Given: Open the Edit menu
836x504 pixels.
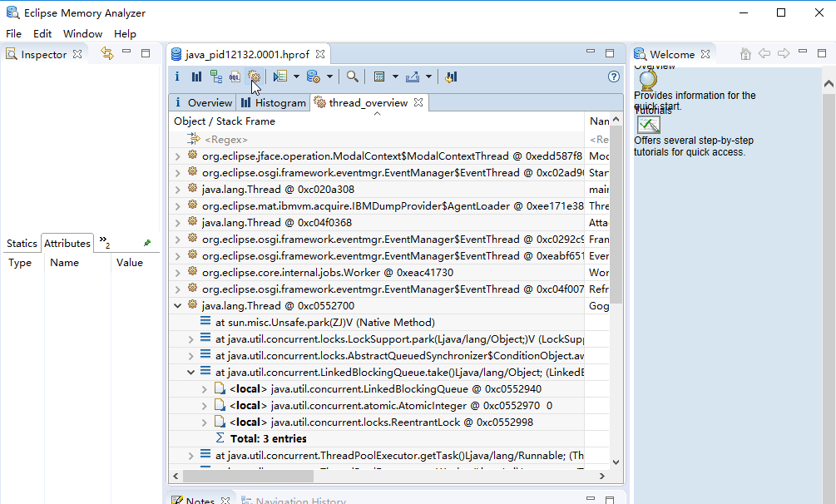Looking at the screenshot, I should [42, 33].
